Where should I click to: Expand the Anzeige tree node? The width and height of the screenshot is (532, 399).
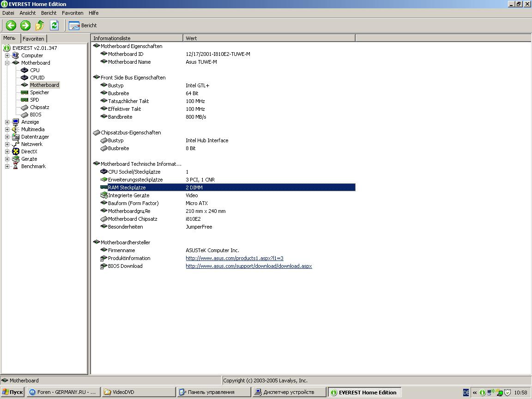[x=7, y=122]
